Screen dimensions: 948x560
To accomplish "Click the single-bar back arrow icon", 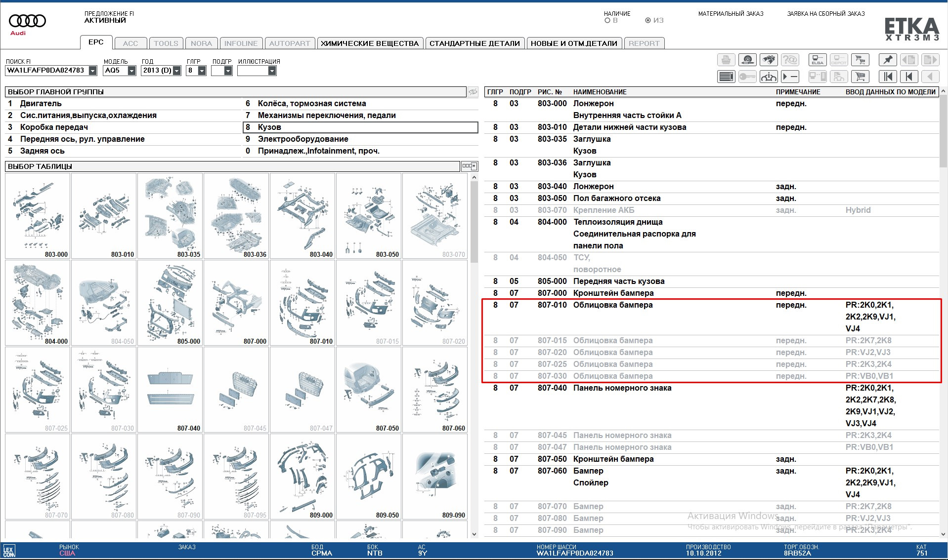I will click(909, 77).
